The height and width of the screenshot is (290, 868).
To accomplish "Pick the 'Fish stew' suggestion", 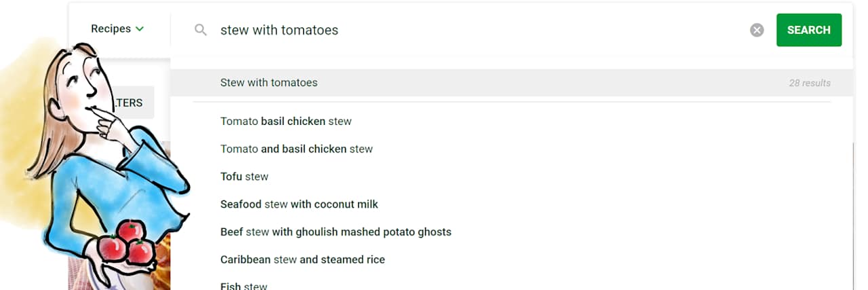I will (243, 286).
